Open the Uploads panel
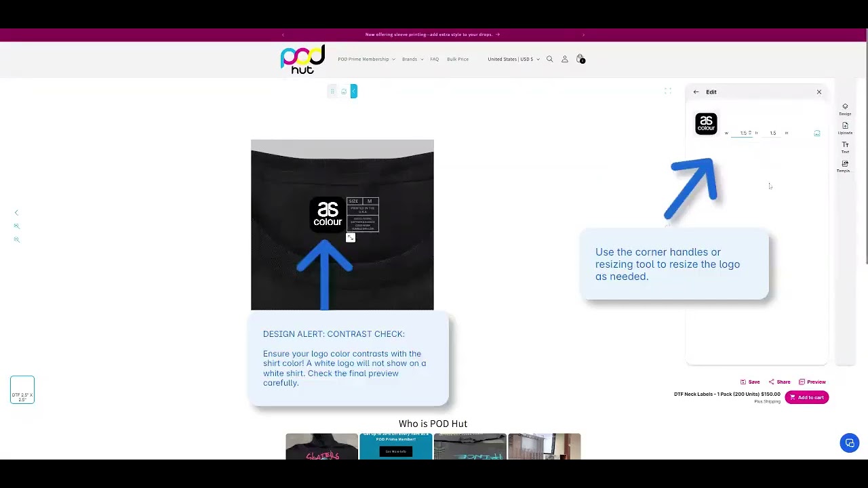 [845, 127]
